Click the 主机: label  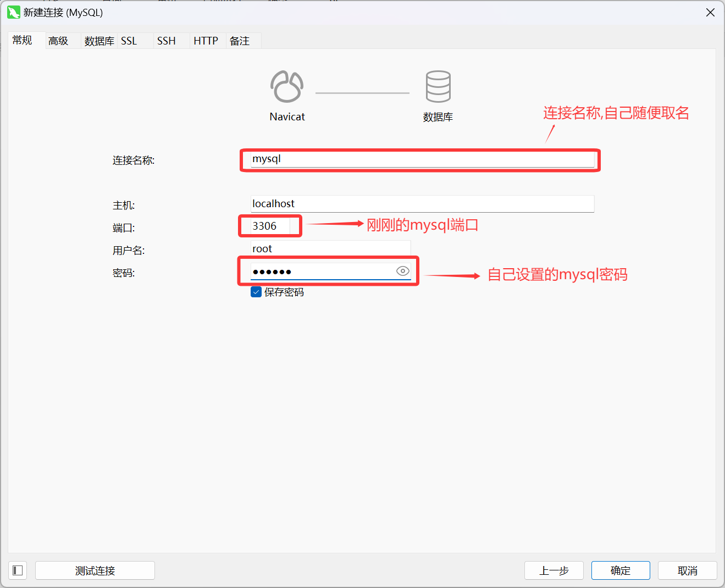pyautogui.click(x=124, y=206)
